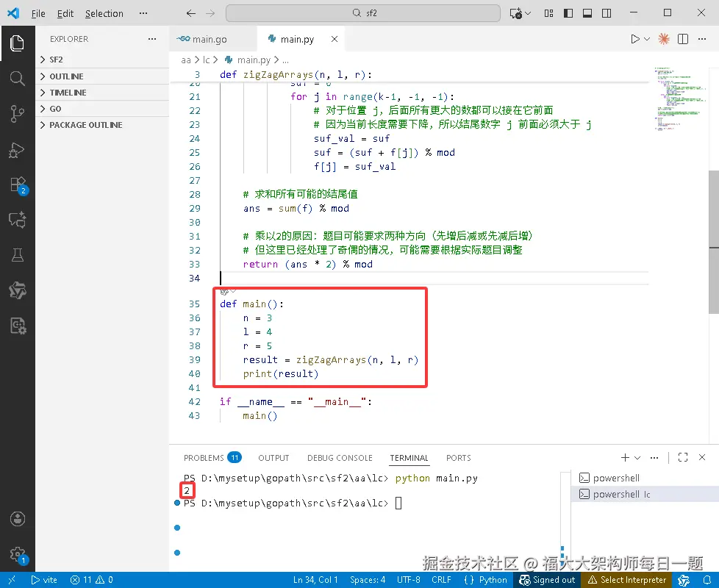Viewport: 719px width, 588px height.
Task: Open editor More Actions ellipsis
Action: [x=702, y=39]
